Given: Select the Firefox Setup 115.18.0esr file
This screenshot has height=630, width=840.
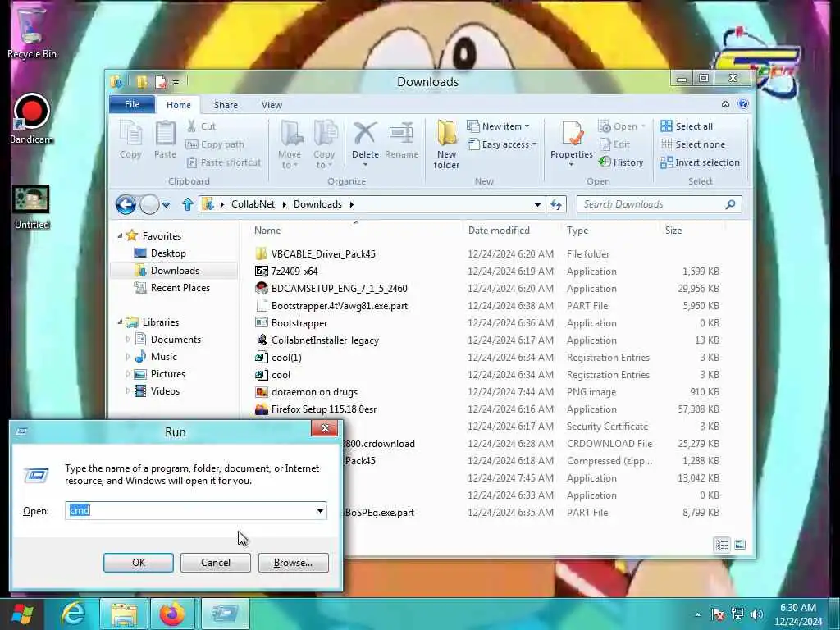Looking at the screenshot, I should tap(323, 409).
